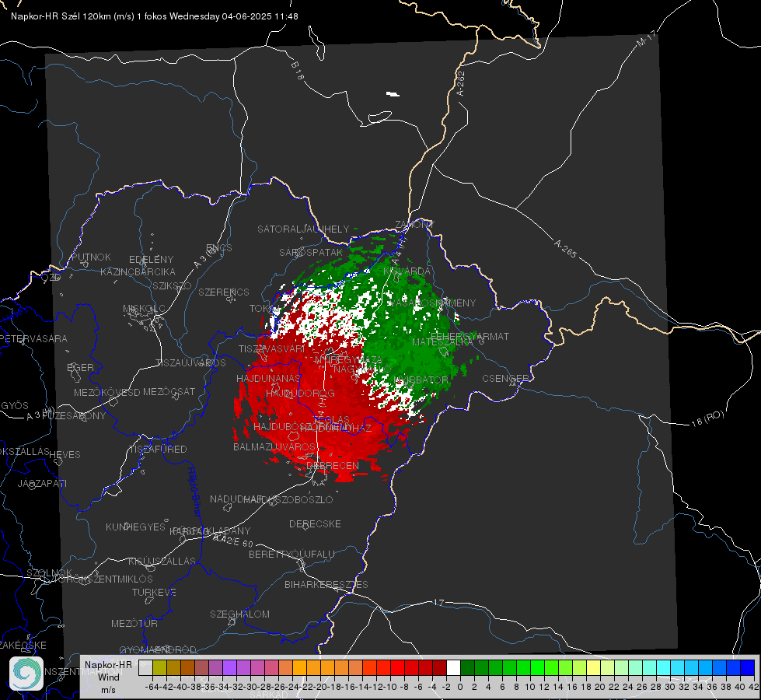This screenshot has height=700, width=761.
Task: Click the PÉTERVÁSÁRA city label
Action: 34,338
